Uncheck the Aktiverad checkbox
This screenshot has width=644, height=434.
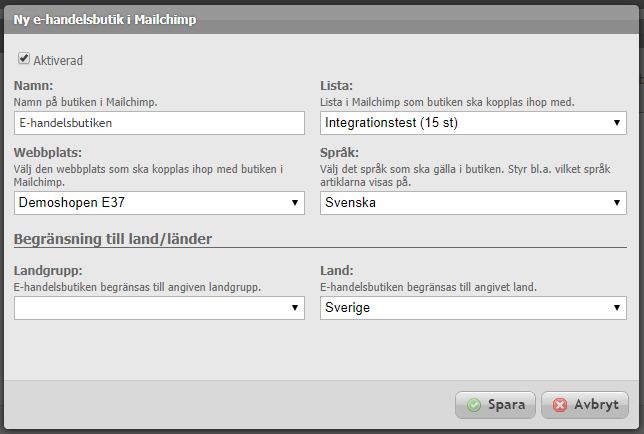[24, 58]
